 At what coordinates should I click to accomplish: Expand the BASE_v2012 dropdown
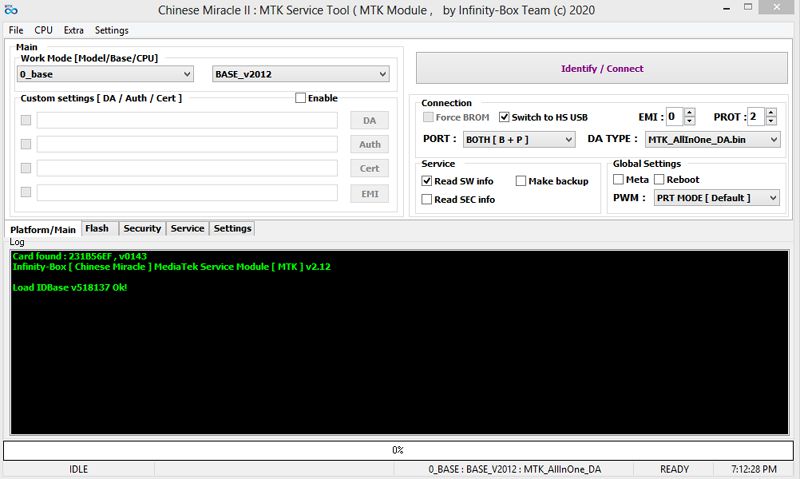(301, 74)
